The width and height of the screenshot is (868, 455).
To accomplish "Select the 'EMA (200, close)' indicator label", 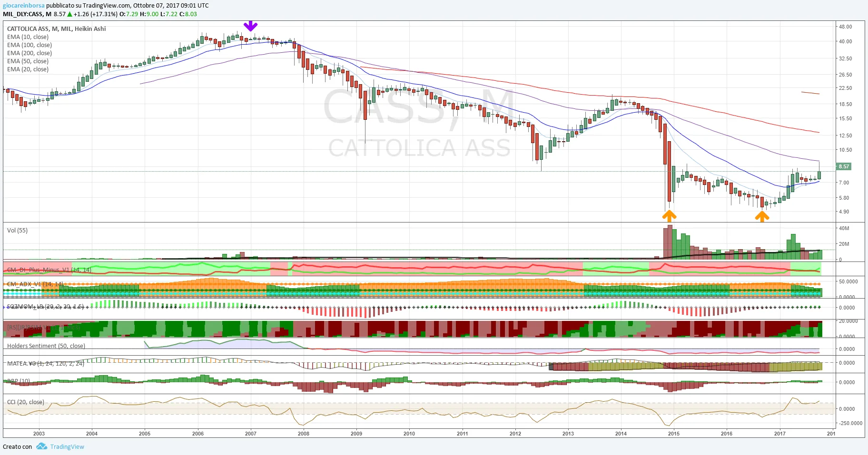I will click(30, 53).
